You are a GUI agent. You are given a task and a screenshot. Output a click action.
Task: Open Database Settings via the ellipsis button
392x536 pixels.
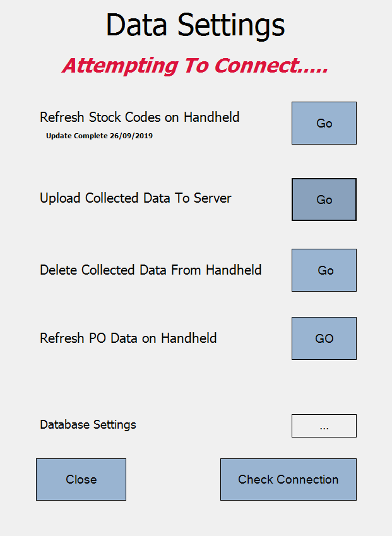coord(324,426)
